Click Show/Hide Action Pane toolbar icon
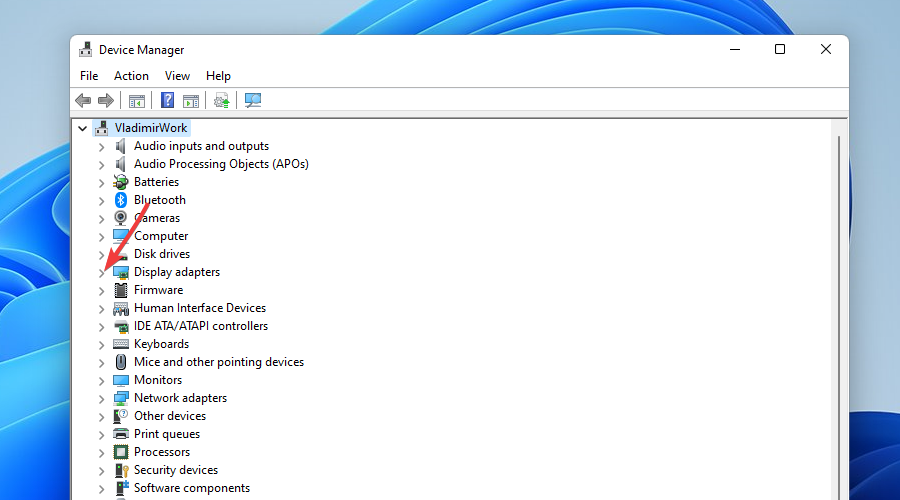 (191, 101)
